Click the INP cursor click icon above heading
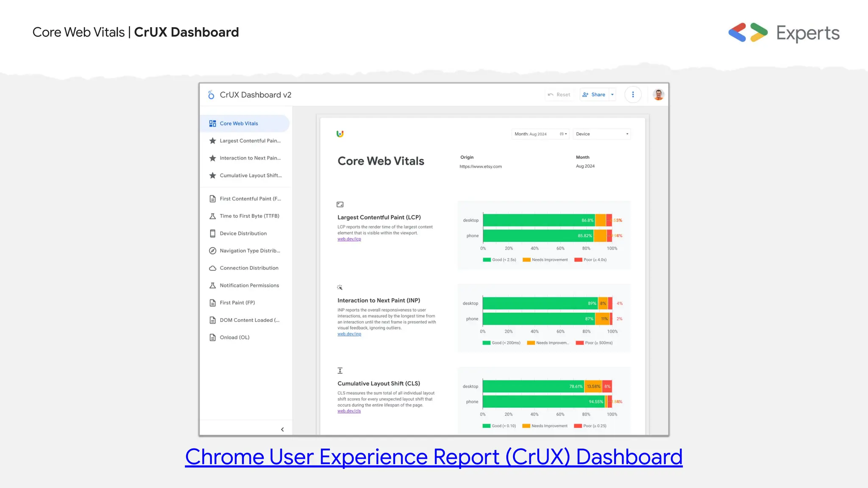The height and width of the screenshot is (488, 868). coord(340,288)
